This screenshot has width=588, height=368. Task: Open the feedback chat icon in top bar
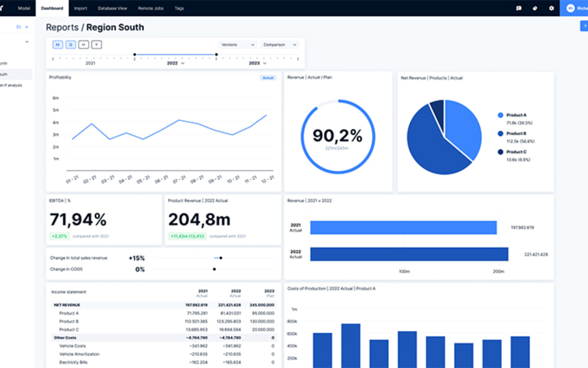[x=519, y=8]
